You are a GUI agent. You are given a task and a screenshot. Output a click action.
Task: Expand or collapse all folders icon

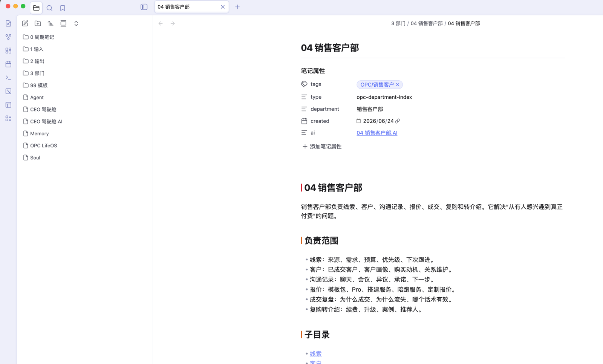click(x=76, y=23)
